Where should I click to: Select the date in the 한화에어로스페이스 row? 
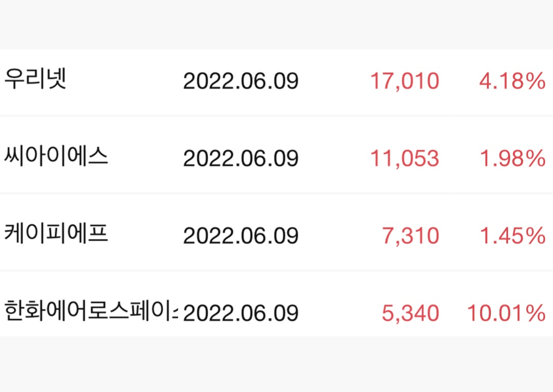tap(240, 314)
